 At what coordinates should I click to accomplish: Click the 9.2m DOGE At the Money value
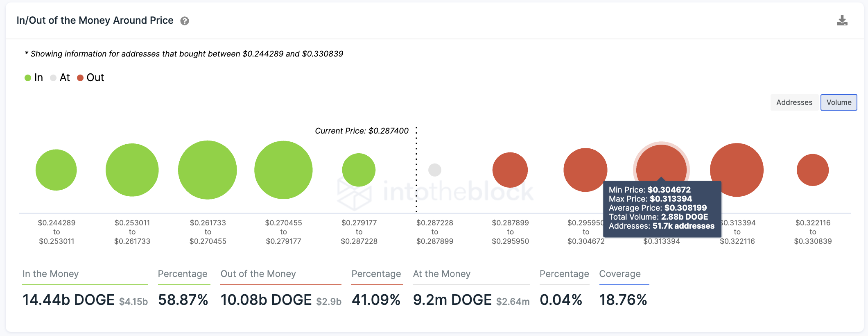(452, 300)
